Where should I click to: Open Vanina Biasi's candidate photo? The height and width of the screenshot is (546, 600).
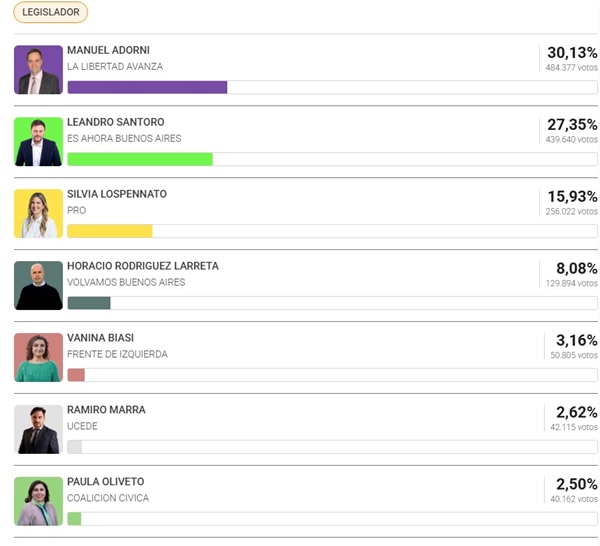point(38,357)
